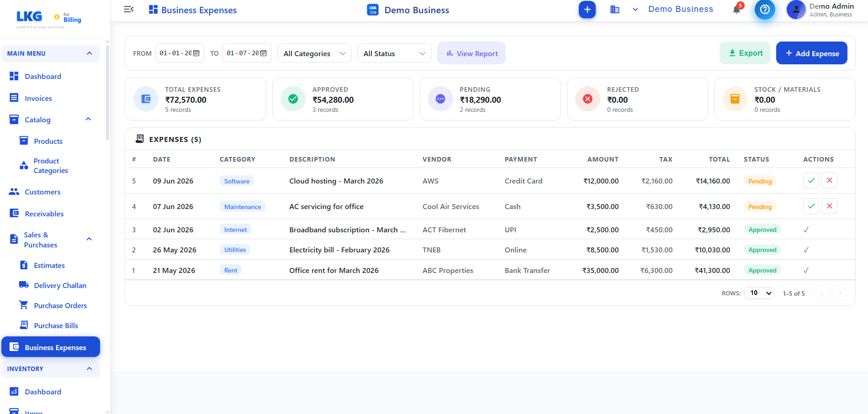
Task: Open the help question mark icon
Action: pyautogui.click(x=765, y=10)
